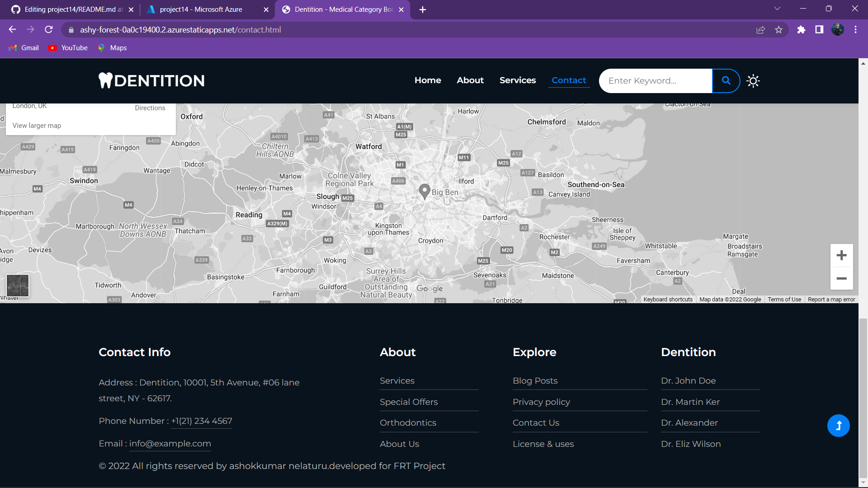
Task: Click the share icon in address bar
Action: (x=761, y=29)
